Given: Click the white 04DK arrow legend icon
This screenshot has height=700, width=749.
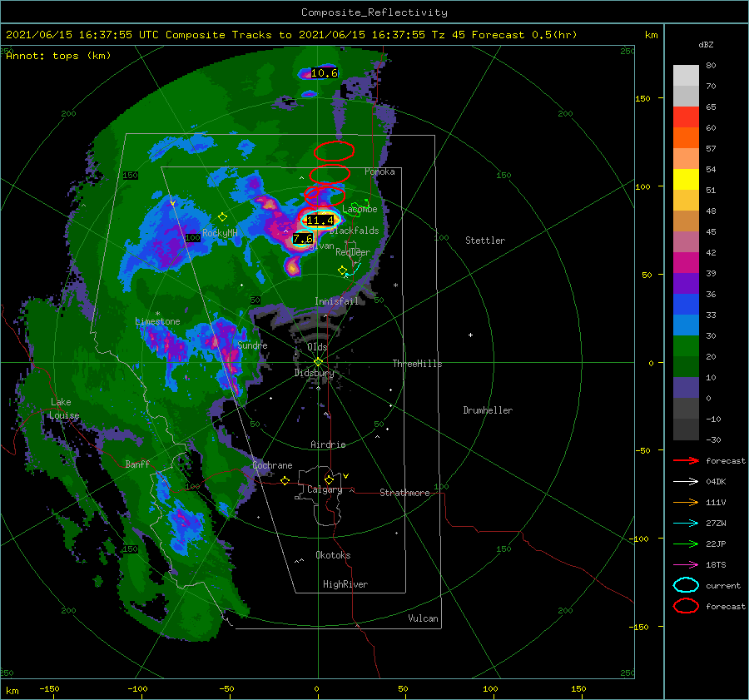Looking at the screenshot, I should (x=686, y=482).
